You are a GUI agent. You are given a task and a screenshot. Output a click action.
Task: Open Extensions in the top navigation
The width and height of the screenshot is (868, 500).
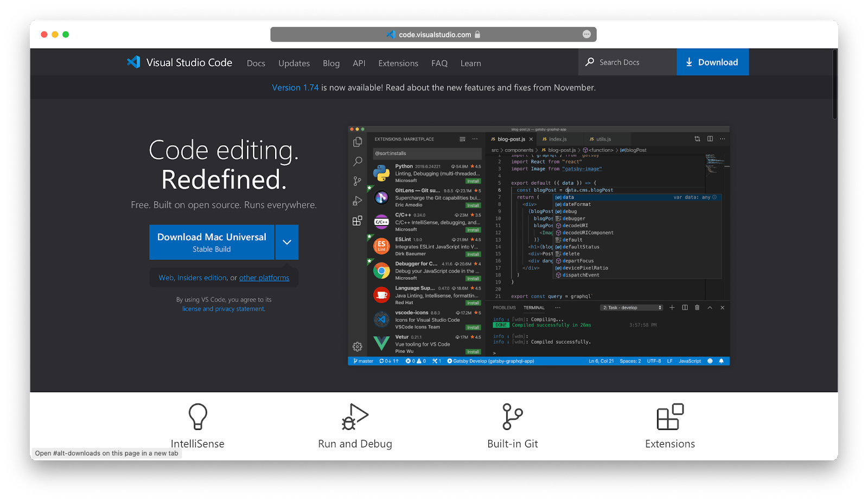click(398, 63)
